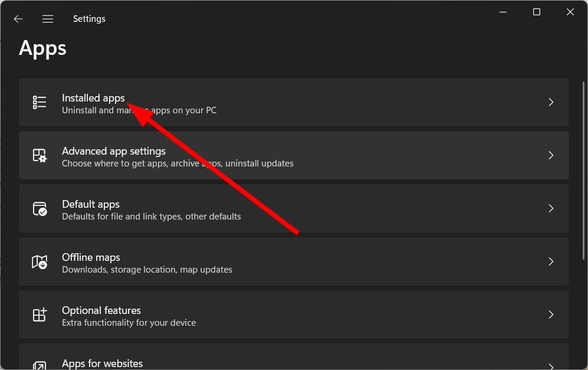
Task: Click the Apps page heading
Action: [x=42, y=49]
